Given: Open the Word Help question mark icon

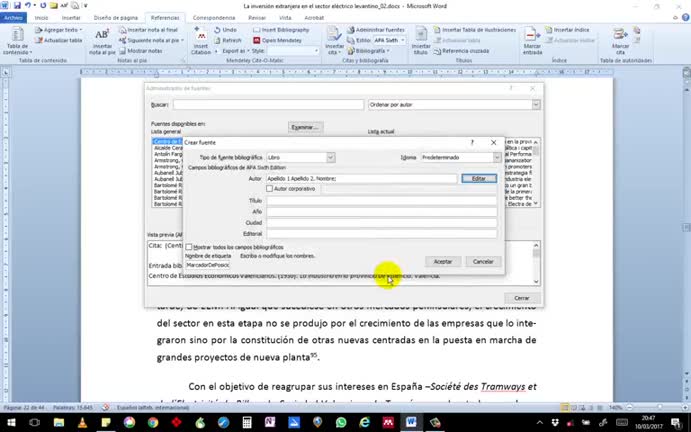Looking at the screenshot, I should (x=686, y=18).
